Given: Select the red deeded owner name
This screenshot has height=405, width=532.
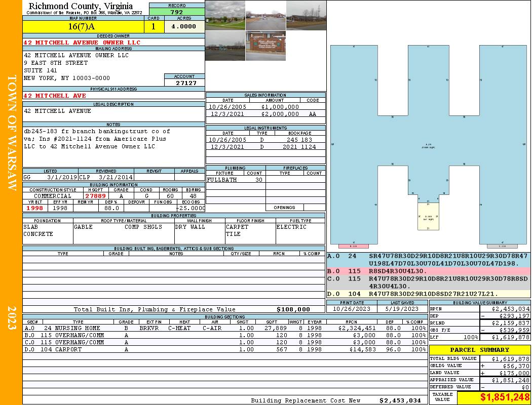Looking at the screenshot, I should click(82, 43).
